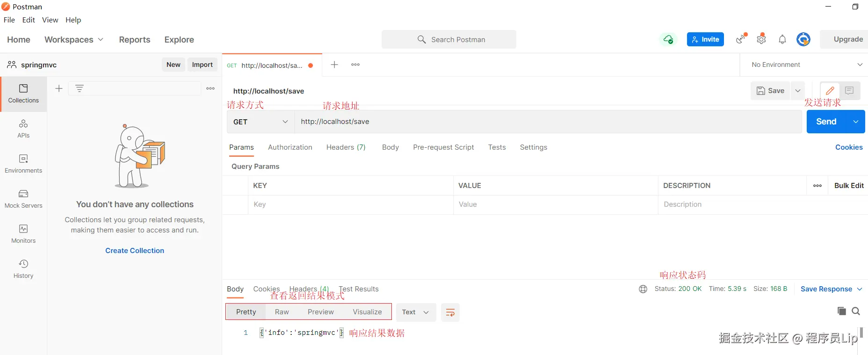
Task: Click the Invite button
Action: coord(705,39)
